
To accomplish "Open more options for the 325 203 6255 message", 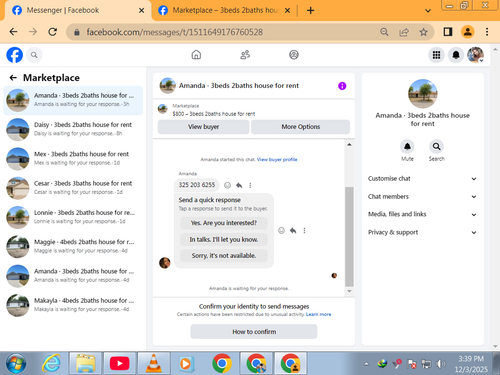I will coord(250,185).
